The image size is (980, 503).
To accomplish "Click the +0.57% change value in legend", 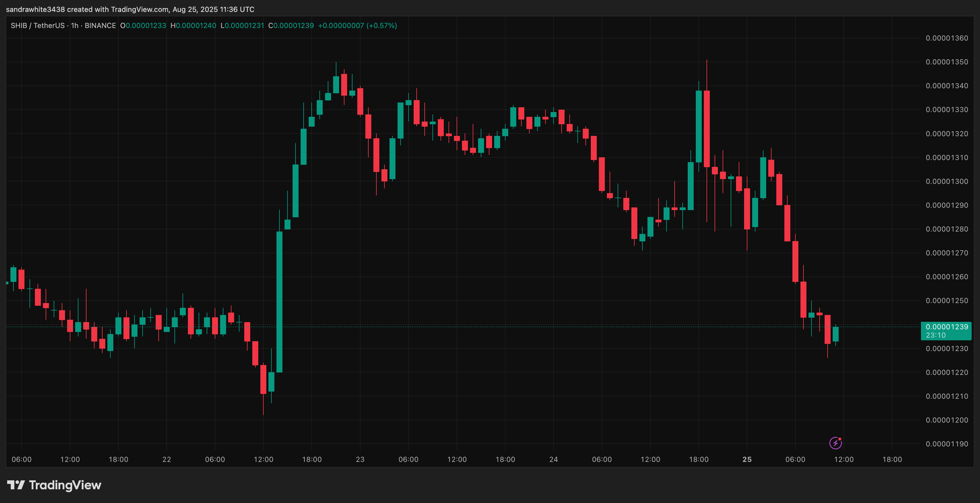I will point(381,25).
